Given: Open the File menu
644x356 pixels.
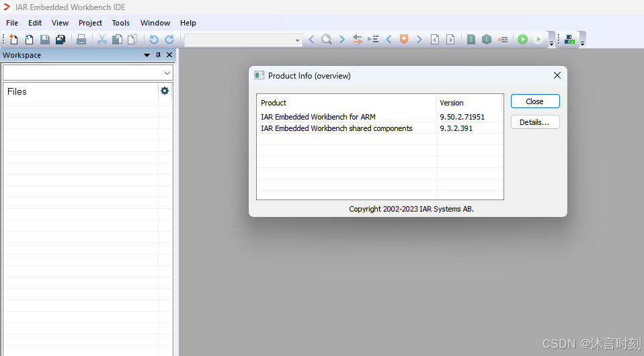Looking at the screenshot, I should (x=12, y=23).
